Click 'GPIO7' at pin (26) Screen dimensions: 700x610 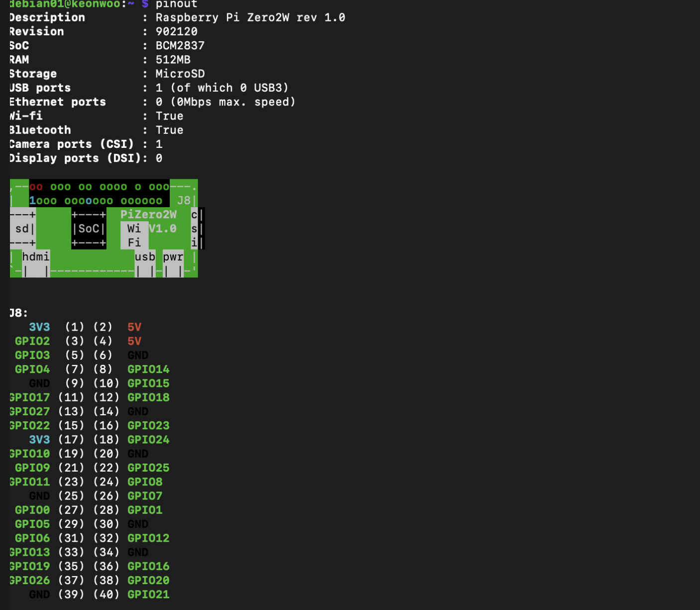[145, 495]
